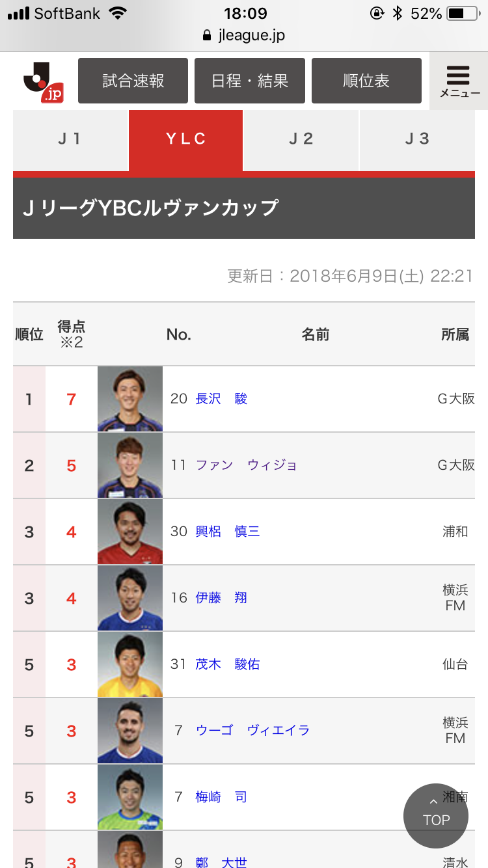The width and height of the screenshot is (488, 868).
Task: Open the 日程・結果 schedule page
Action: tap(250, 81)
